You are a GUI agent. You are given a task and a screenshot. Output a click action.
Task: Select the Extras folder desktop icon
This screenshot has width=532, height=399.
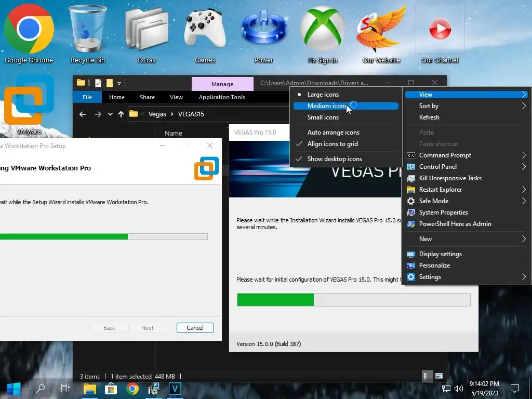[x=147, y=33]
